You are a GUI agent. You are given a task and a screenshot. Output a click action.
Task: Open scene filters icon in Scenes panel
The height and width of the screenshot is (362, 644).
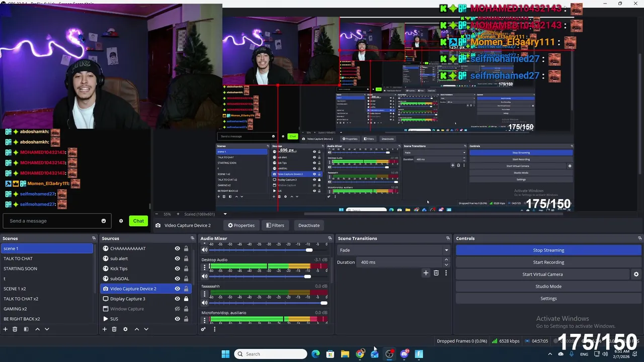(26, 329)
